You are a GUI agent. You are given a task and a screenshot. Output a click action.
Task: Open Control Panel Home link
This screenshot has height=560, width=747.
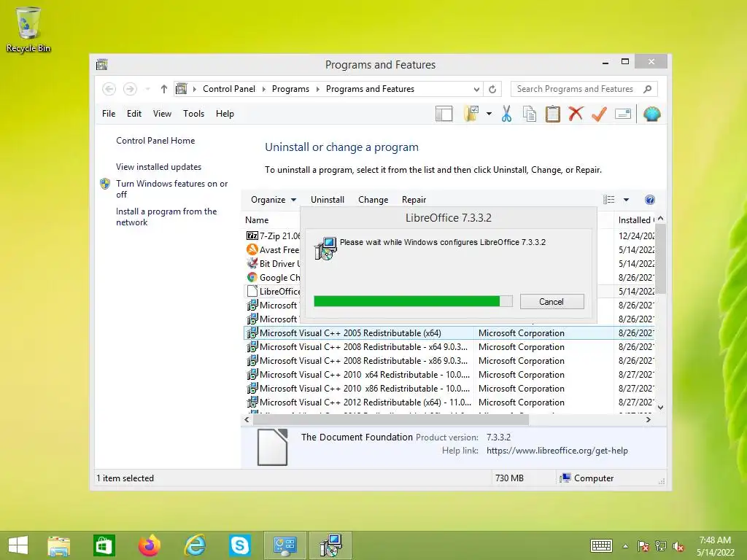155,141
